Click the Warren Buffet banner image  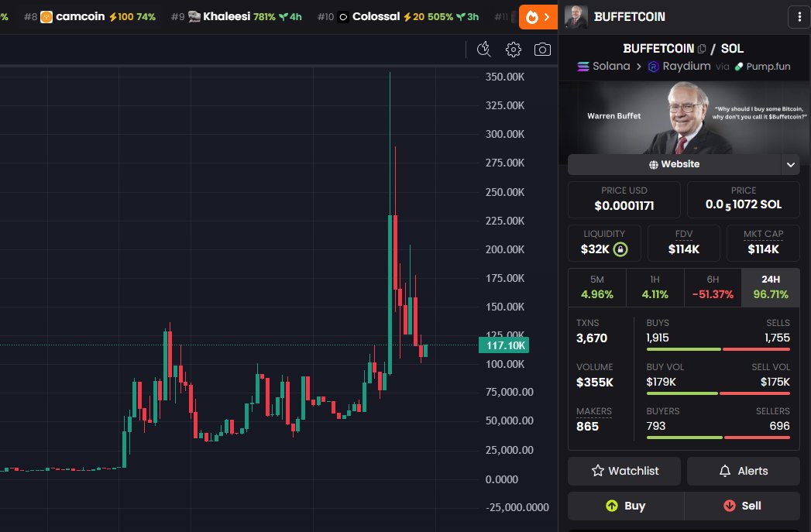coord(684,118)
